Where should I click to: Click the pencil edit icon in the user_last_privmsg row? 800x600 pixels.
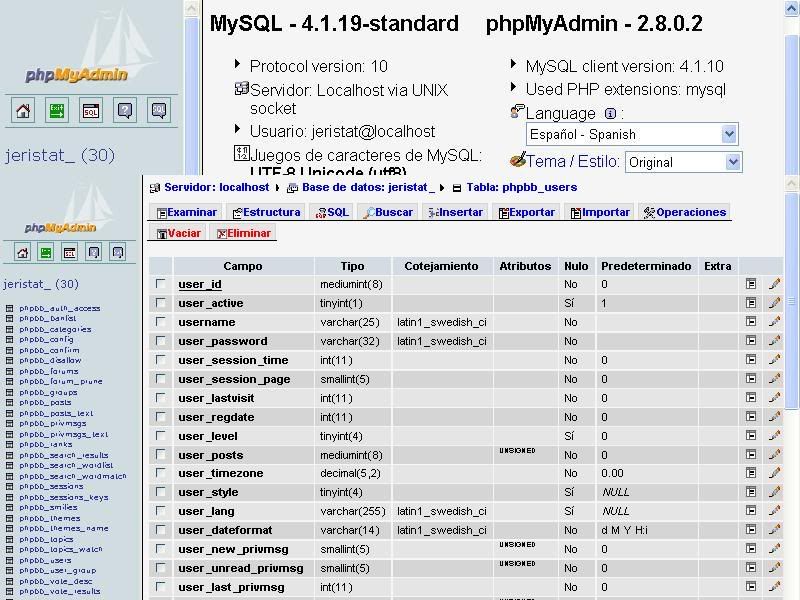click(x=774, y=587)
